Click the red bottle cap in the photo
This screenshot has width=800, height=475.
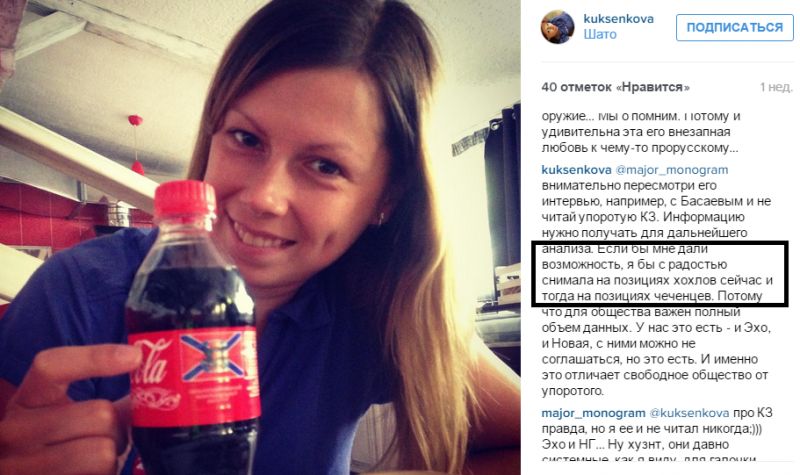point(185,198)
